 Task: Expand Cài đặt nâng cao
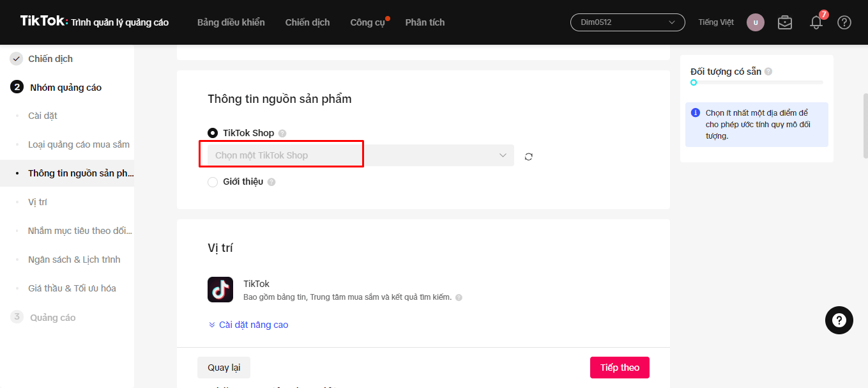coord(248,325)
